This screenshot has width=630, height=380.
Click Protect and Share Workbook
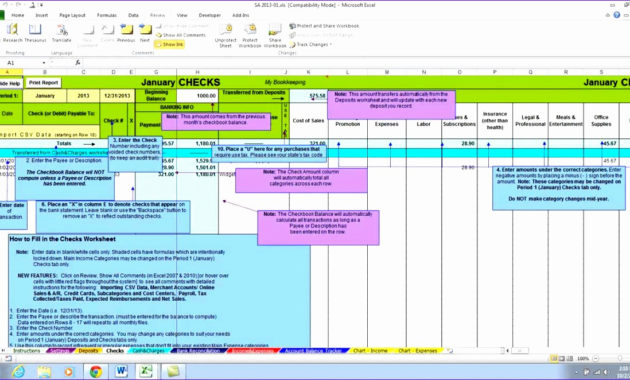tap(324, 26)
